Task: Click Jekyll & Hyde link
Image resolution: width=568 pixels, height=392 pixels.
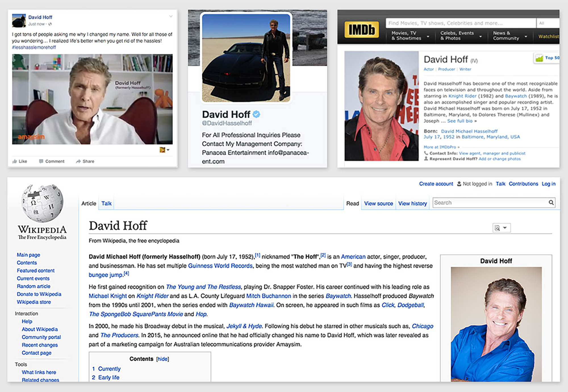Action: click(x=244, y=326)
